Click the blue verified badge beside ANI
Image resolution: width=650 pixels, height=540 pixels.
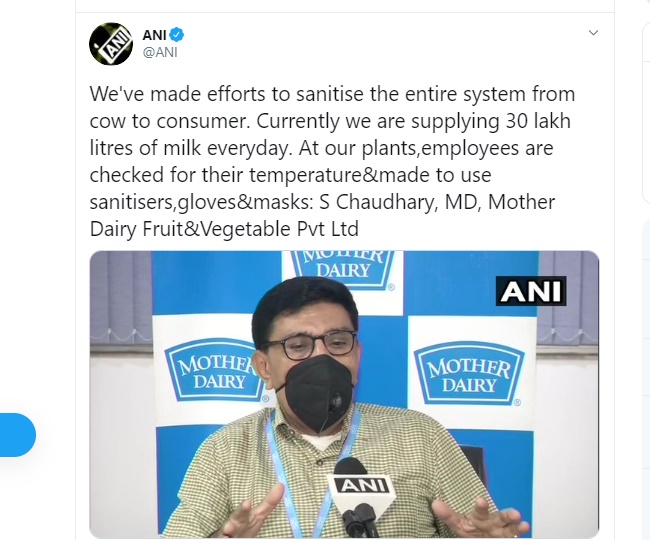point(177,35)
